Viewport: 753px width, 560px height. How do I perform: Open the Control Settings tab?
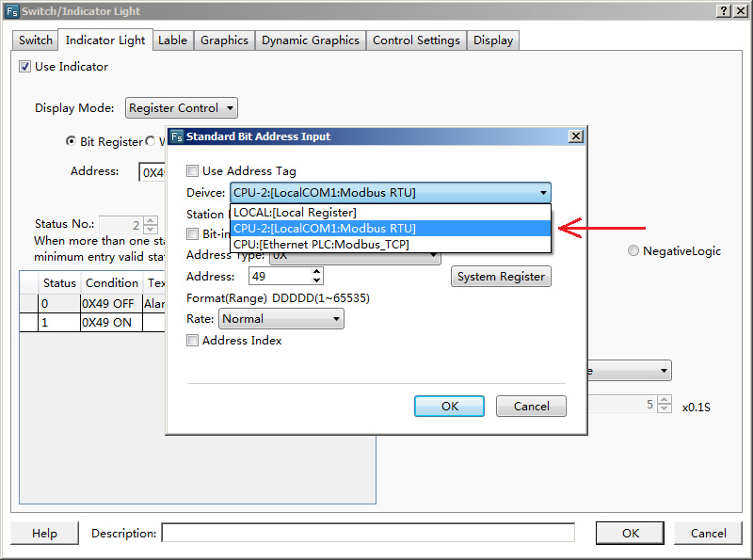(416, 40)
